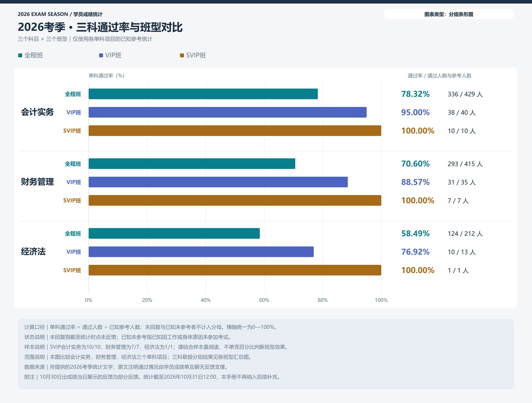The width and height of the screenshot is (532, 403).
Task: Click the 70.60% pass rate value
Action: (415, 164)
